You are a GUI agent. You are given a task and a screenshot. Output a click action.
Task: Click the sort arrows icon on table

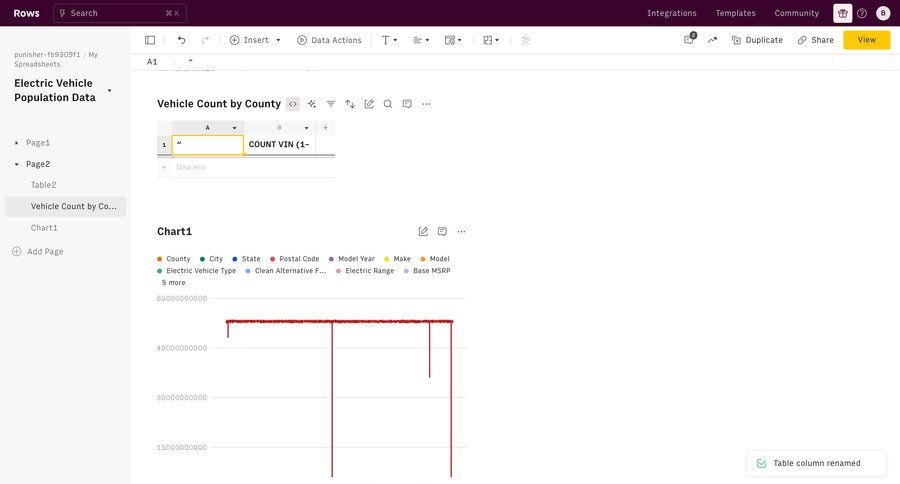[350, 104]
